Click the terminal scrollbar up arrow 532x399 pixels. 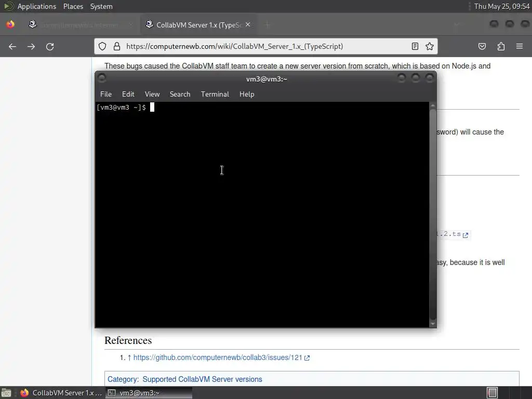(x=433, y=105)
